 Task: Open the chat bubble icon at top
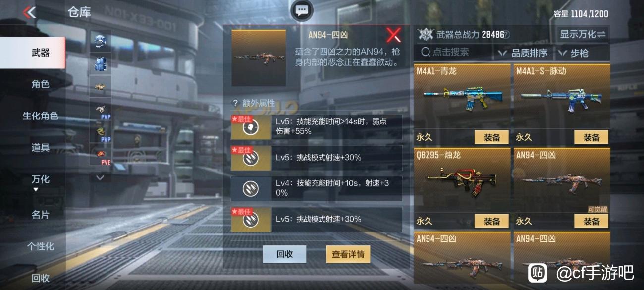pyautogui.click(x=302, y=10)
